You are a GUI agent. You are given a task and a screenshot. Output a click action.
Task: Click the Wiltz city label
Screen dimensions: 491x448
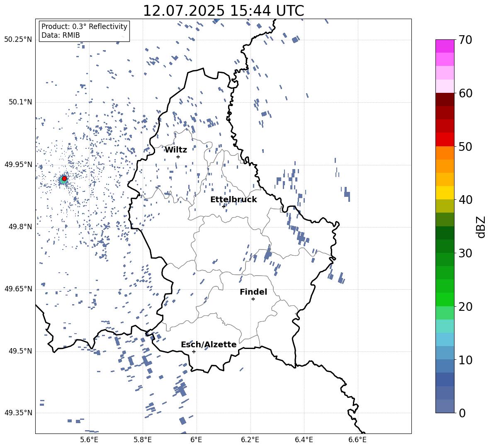[x=176, y=150]
